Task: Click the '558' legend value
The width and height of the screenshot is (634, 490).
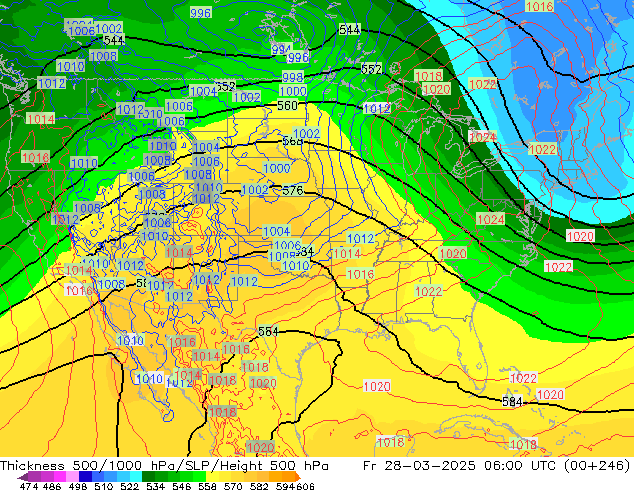Action: click(x=207, y=486)
